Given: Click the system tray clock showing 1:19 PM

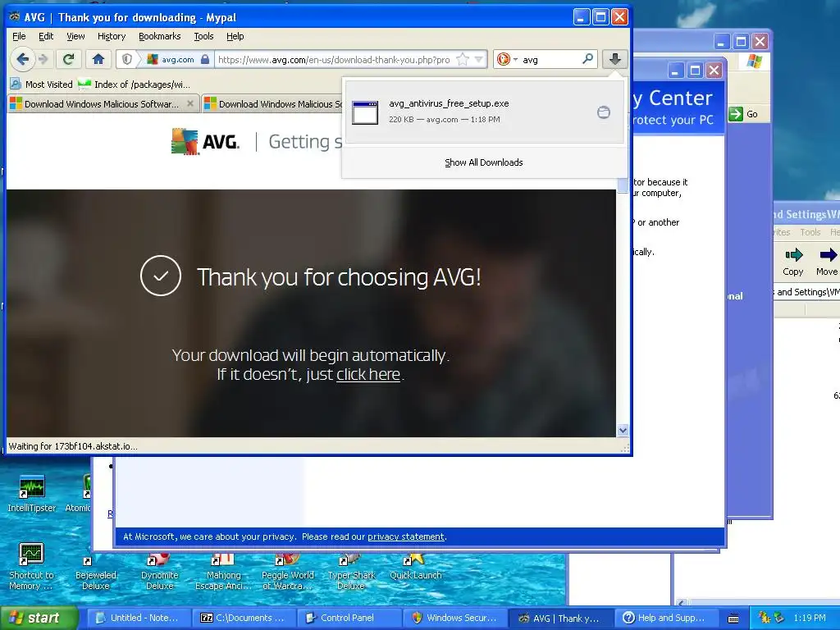Looking at the screenshot, I should click(810, 618).
